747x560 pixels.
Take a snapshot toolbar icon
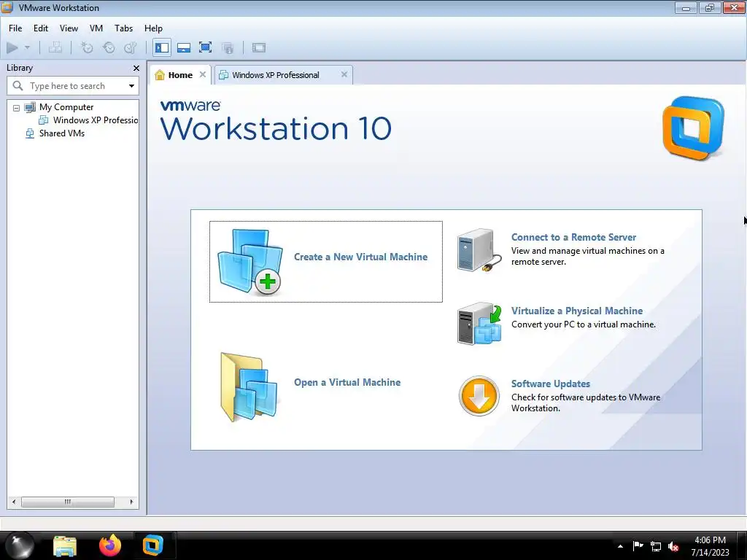[x=87, y=47]
